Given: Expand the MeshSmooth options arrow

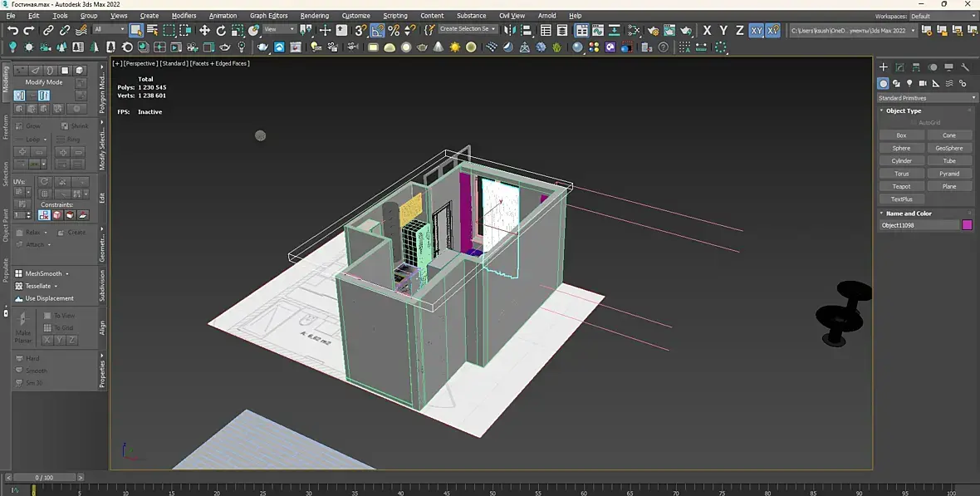Looking at the screenshot, I should pos(67,273).
